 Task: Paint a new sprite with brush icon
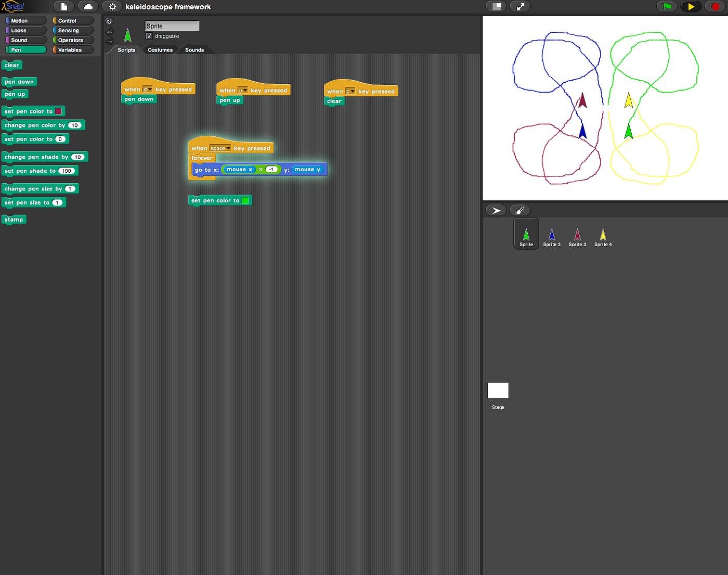click(520, 210)
